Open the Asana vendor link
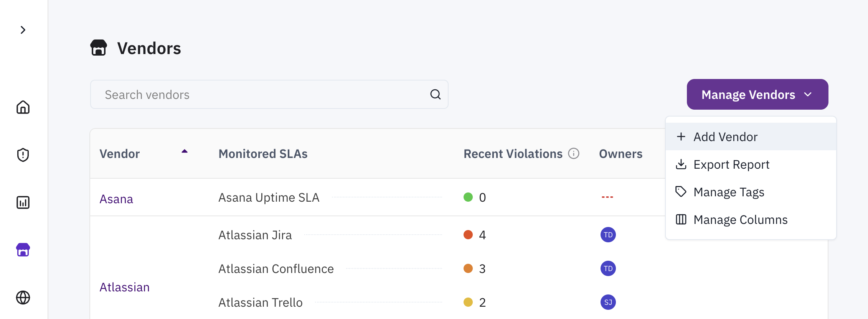Viewport: 868px width, 319px height. (x=116, y=199)
